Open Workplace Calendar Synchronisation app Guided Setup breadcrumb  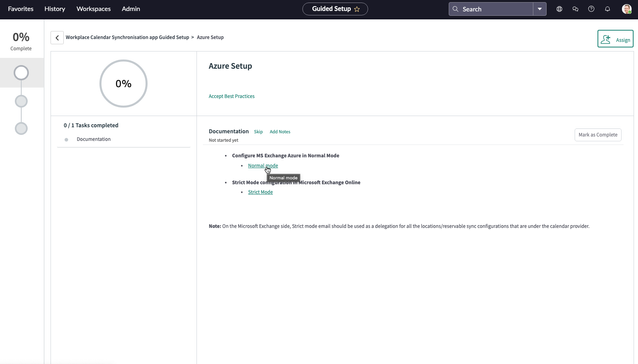coord(127,37)
